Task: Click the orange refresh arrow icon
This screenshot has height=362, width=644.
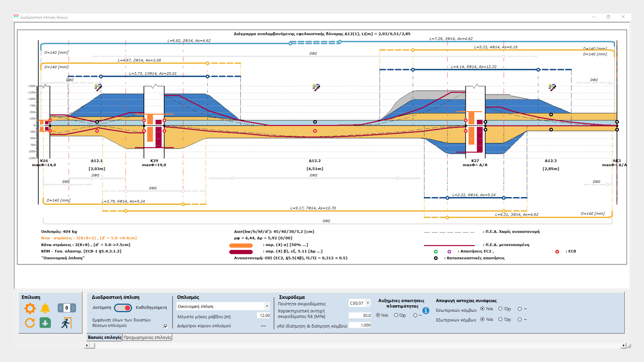Action: [x=30, y=323]
